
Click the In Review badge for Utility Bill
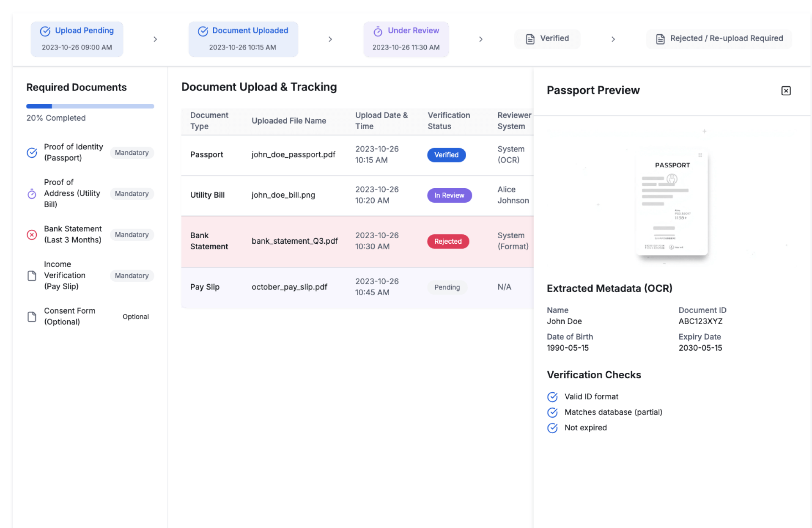pos(449,195)
